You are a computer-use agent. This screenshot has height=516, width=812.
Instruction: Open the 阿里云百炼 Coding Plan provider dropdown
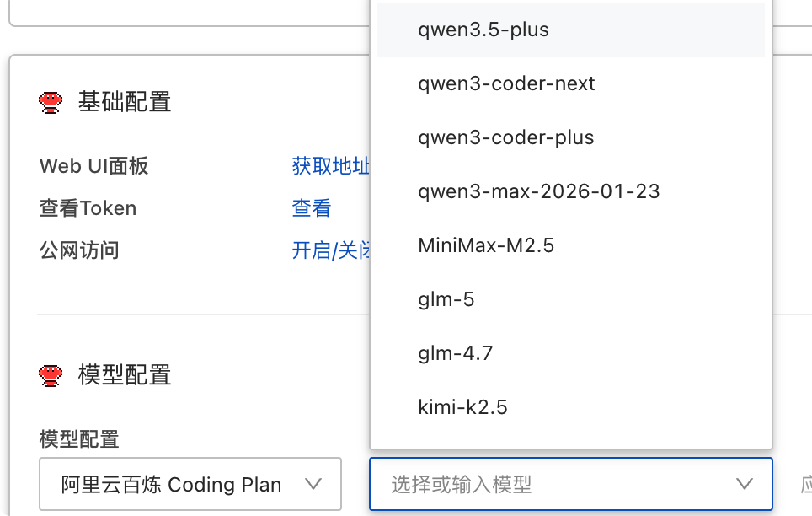coord(190,484)
